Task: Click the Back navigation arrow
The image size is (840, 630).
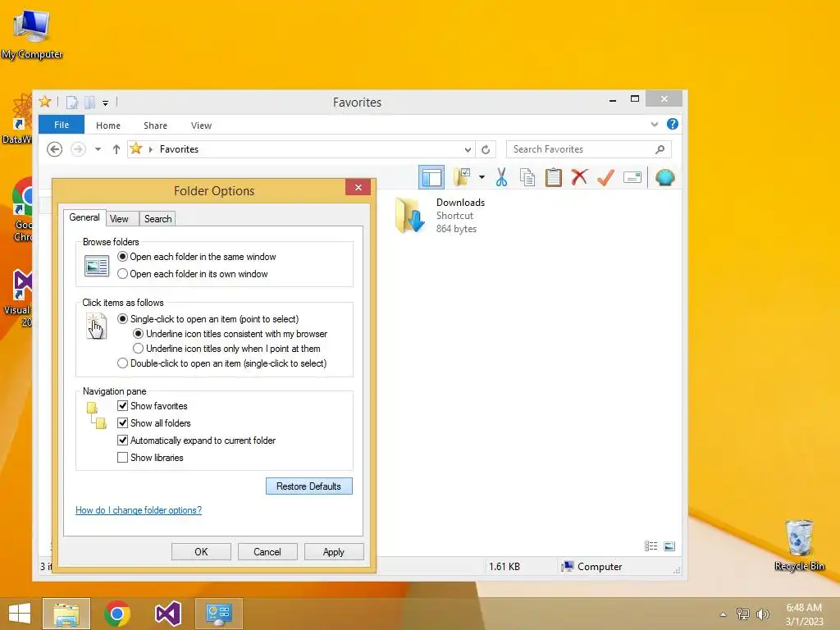Action: pos(54,149)
